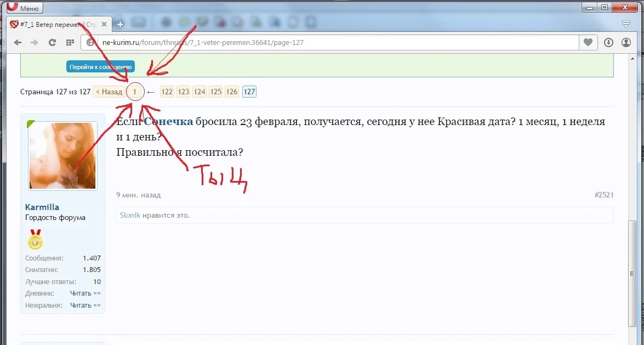The image size is (644, 345).
Task: Click the Назад pagination link
Action: [x=108, y=92]
